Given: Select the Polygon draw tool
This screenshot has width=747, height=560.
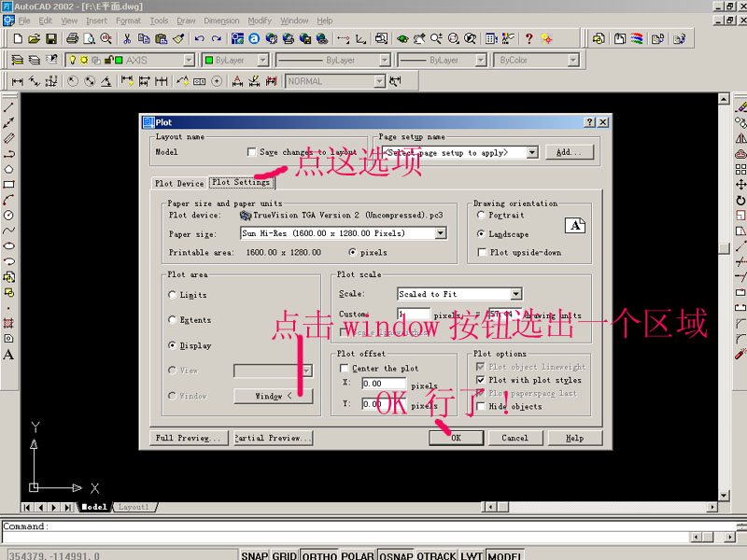Looking at the screenshot, I should 8,169.
